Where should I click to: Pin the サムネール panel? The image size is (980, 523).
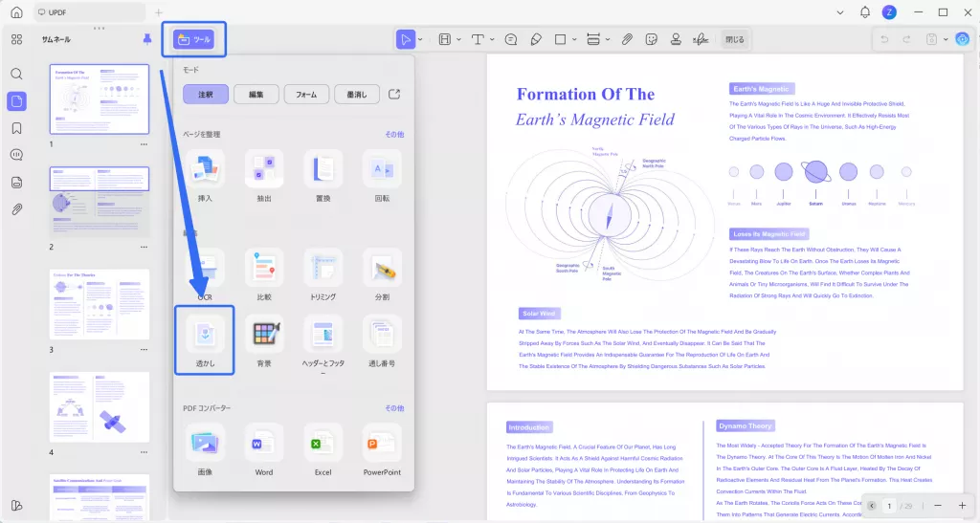tap(147, 38)
